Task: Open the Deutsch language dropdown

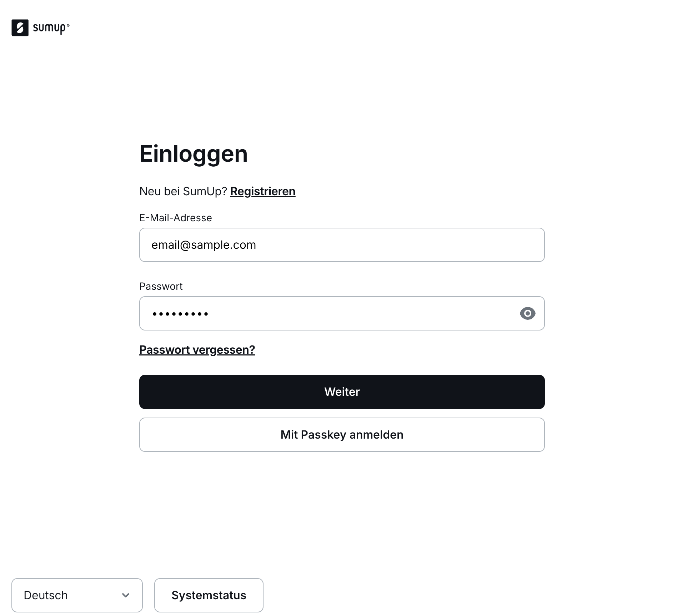Action: [77, 595]
